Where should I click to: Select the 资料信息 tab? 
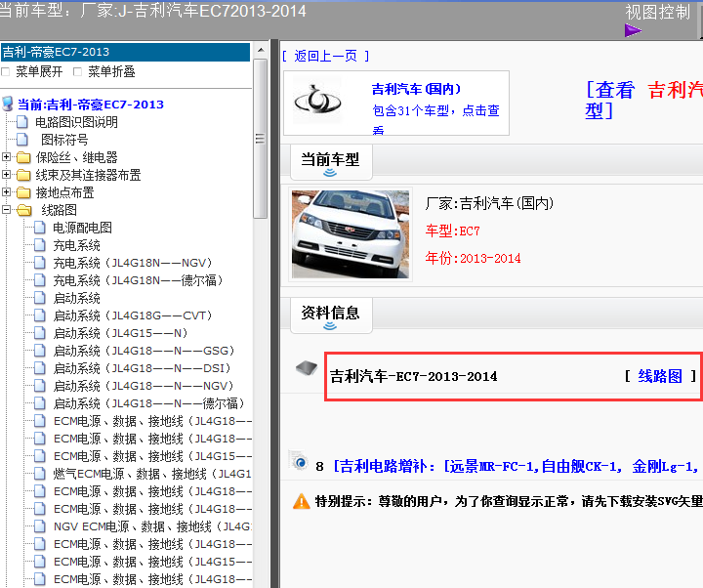click(x=331, y=315)
